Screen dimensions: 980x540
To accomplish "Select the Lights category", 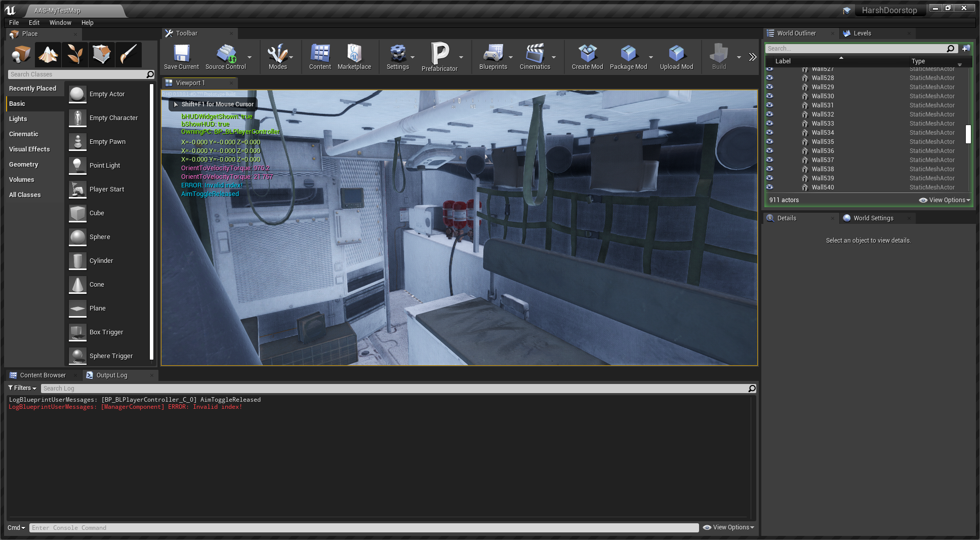I will point(18,119).
